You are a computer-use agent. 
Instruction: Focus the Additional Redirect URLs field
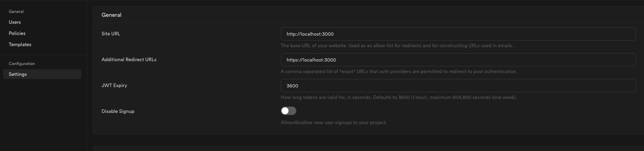[x=458, y=60]
